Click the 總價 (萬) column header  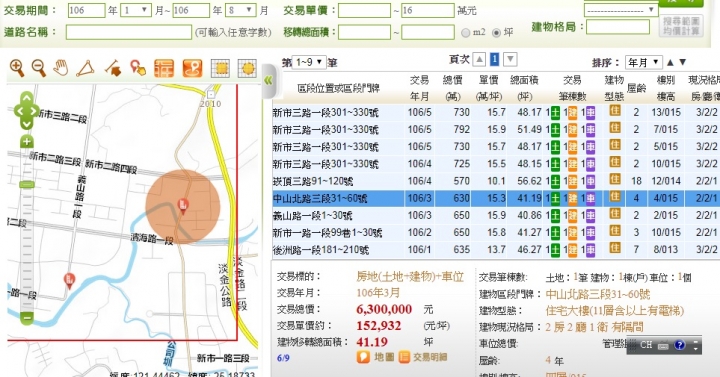click(452, 88)
